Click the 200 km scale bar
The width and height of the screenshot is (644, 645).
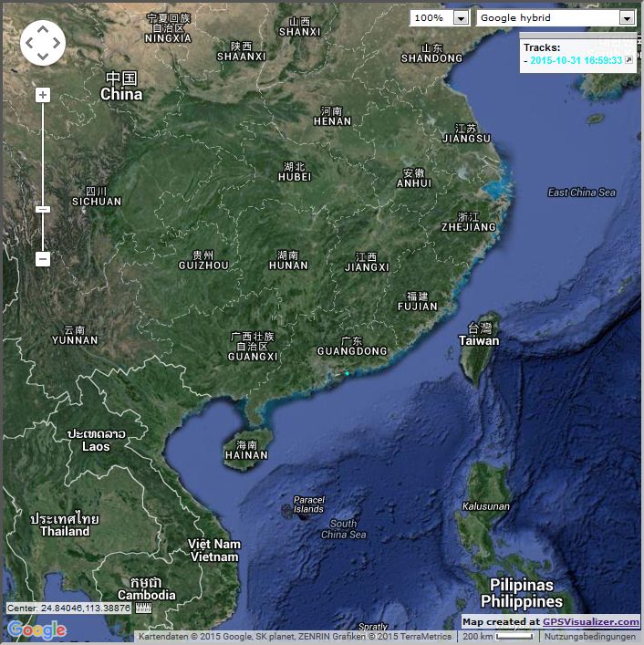pos(497,637)
